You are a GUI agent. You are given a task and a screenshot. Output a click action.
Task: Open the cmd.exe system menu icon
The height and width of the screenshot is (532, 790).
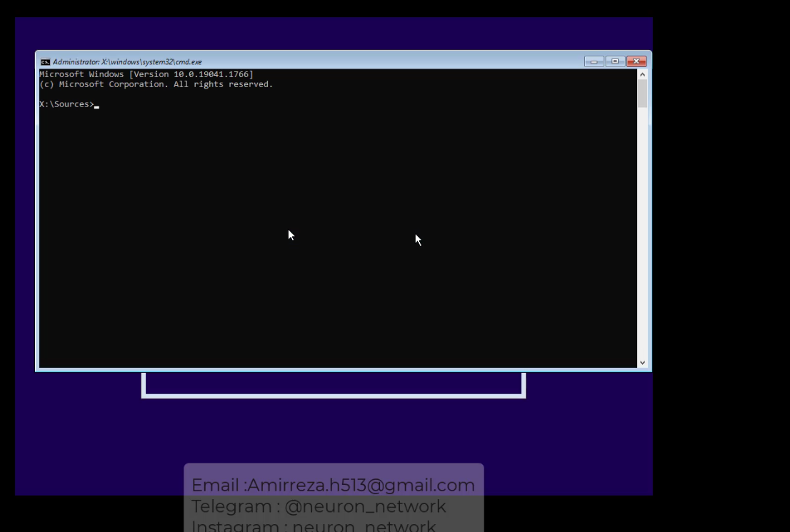[45, 62]
